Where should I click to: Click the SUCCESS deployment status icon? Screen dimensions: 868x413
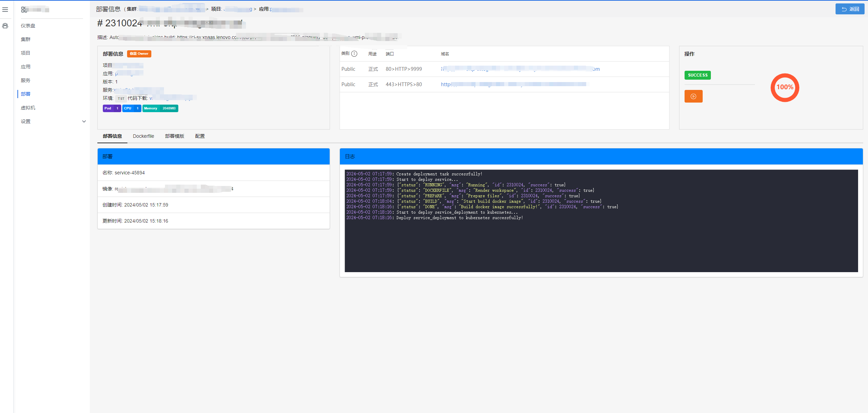point(697,75)
